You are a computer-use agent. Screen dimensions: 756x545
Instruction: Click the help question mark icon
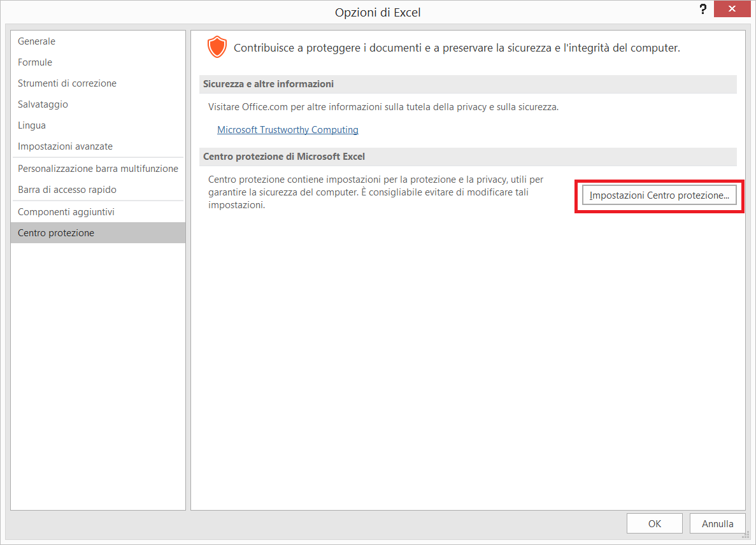(x=703, y=9)
